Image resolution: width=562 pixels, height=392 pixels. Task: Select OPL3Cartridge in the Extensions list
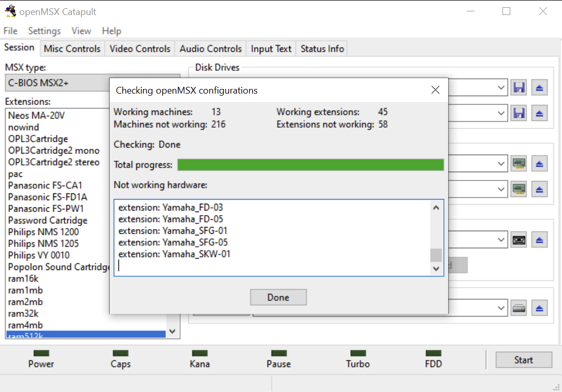tap(38, 139)
